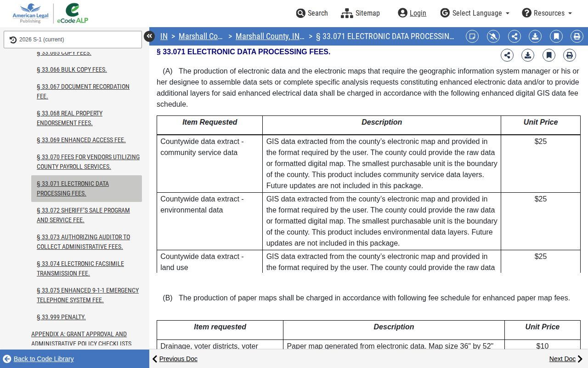Open the Resources dropdown menu

pos(547,13)
